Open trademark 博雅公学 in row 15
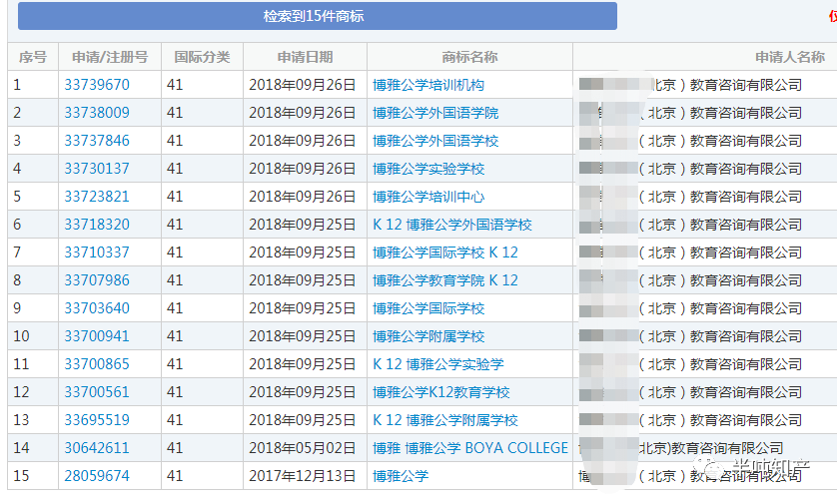The height and width of the screenshot is (504, 837). (401, 476)
